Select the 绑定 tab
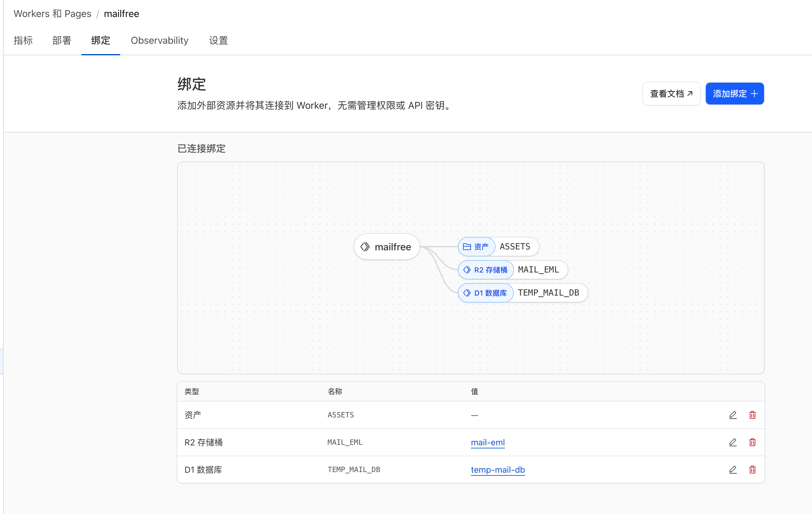812x514 pixels. click(x=100, y=40)
